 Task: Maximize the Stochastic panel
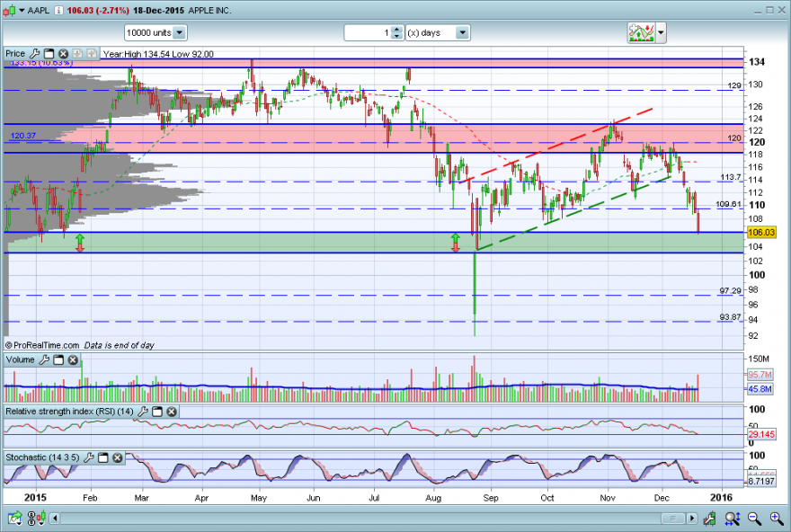click(103, 458)
